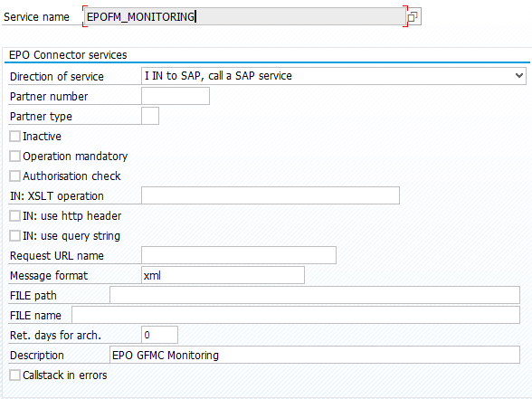Open value help icon beside Service name
Image resolution: width=532 pixels, height=399 pixels.
pyautogui.click(x=413, y=16)
